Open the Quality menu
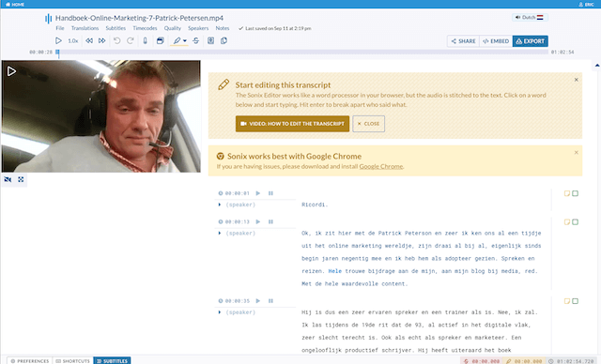This screenshot has height=364, width=601. [x=173, y=28]
